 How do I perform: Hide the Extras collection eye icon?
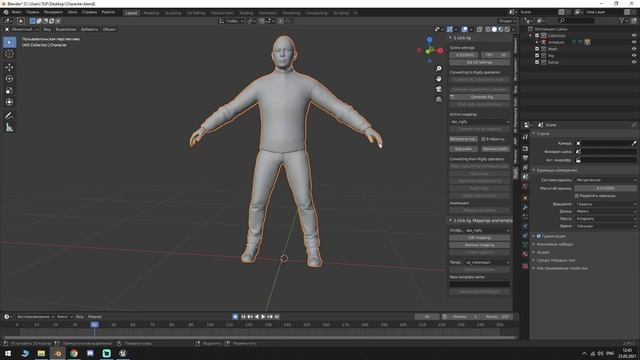pyautogui.click(x=634, y=62)
